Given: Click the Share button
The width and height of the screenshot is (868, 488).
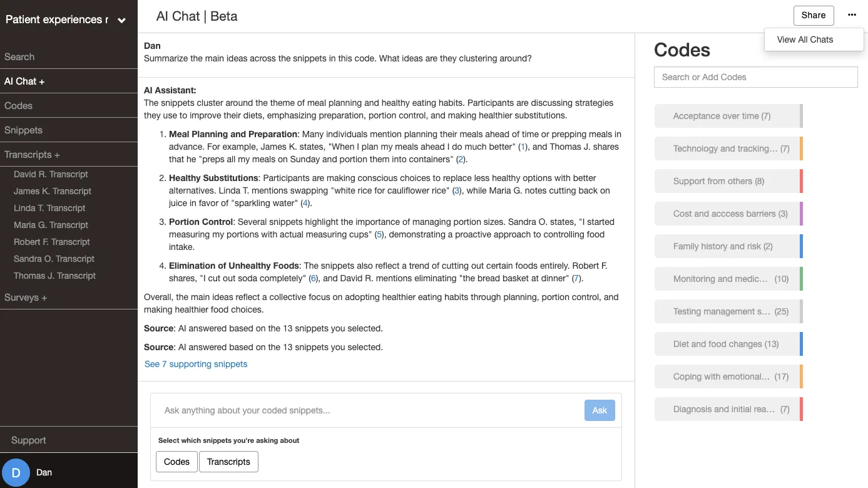Looking at the screenshot, I should (814, 16).
